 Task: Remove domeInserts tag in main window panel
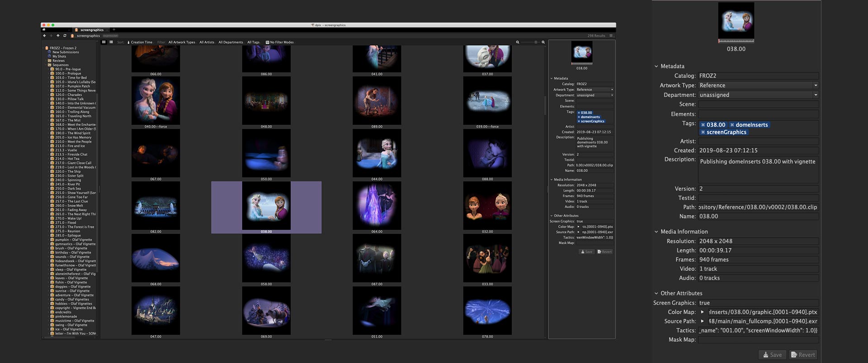579,117
